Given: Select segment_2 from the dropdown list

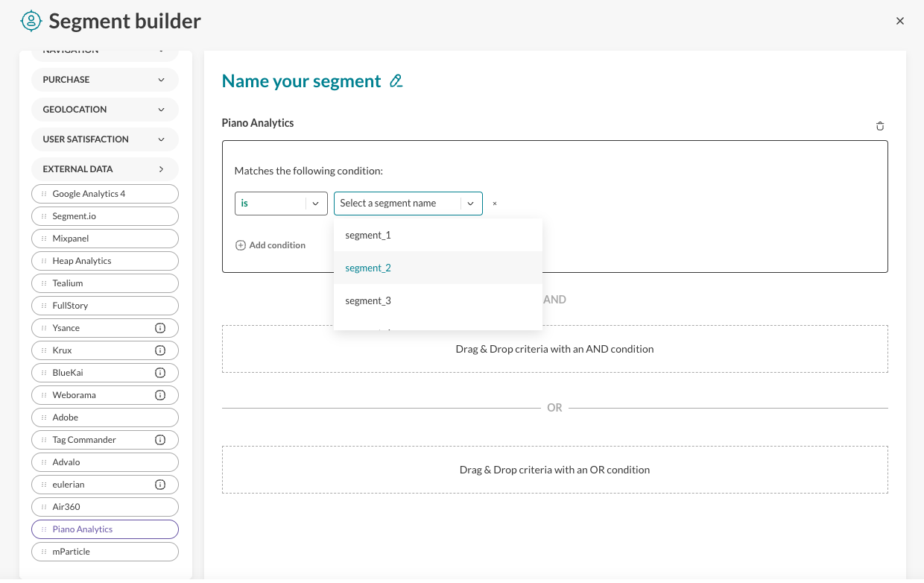Looking at the screenshot, I should click(368, 268).
